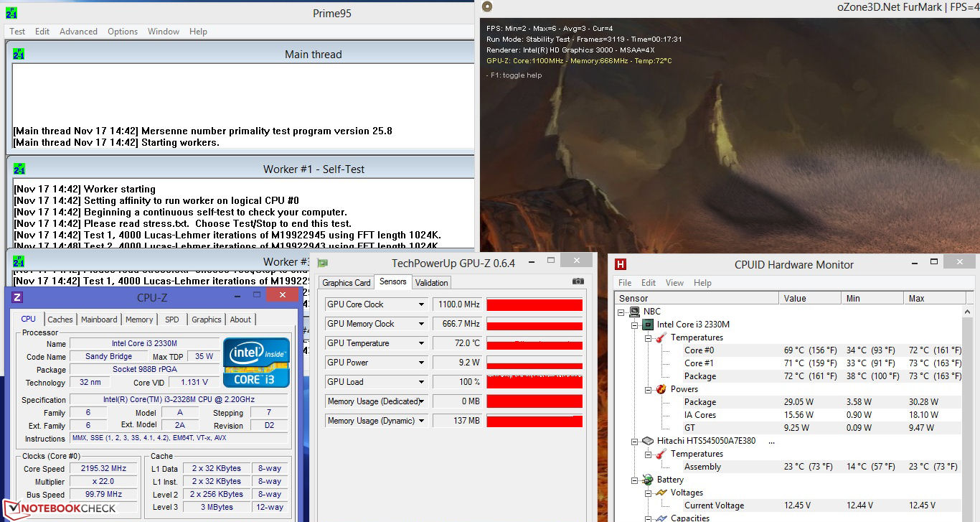Click the Min column header in Hardware Monitor
980x522 pixels.
tap(872, 298)
